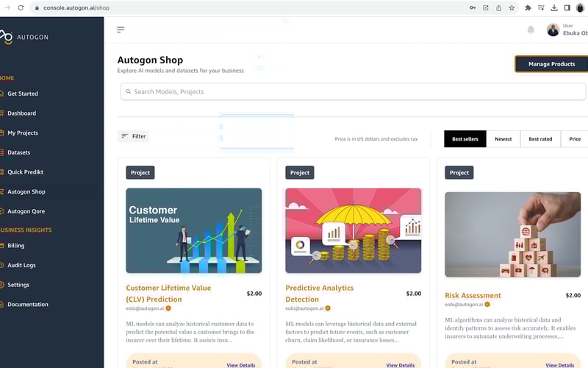The width and height of the screenshot is (588, 368).
Task: View Details for Predictive Analytics Detection
Action: point(400,365)
